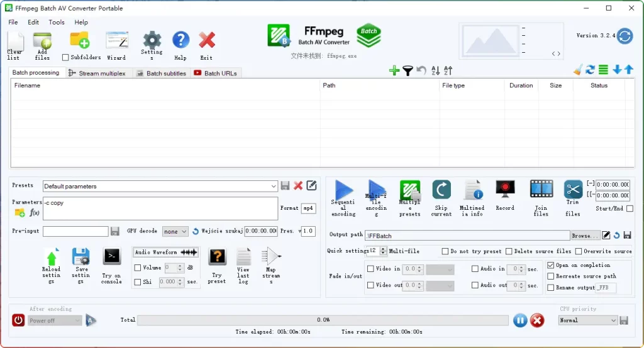Click Skip current file

click(x=441, y=198)
